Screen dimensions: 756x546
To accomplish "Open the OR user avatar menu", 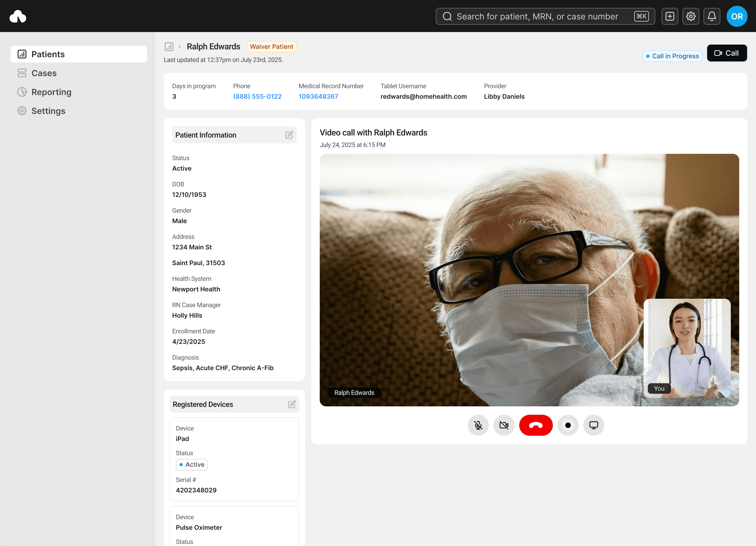I will coord(737,16).
